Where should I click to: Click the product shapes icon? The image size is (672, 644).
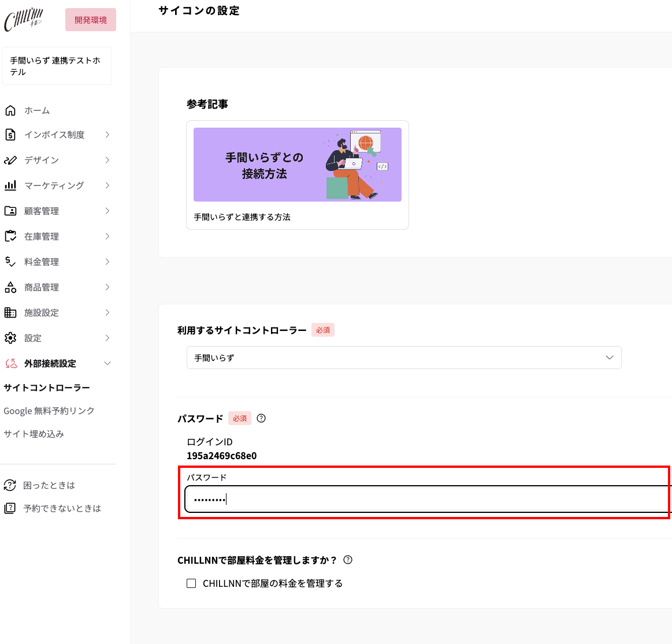tap(10, 287)
